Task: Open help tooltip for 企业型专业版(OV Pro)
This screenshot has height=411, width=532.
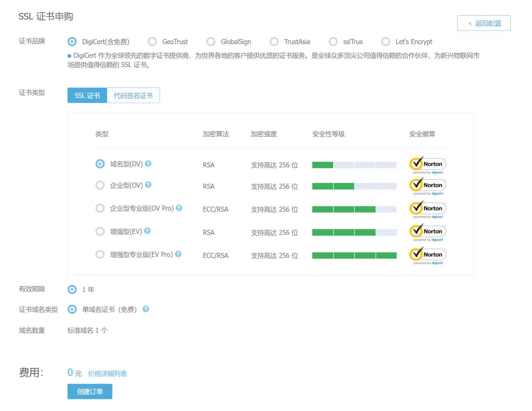Action: pos(179,208)
